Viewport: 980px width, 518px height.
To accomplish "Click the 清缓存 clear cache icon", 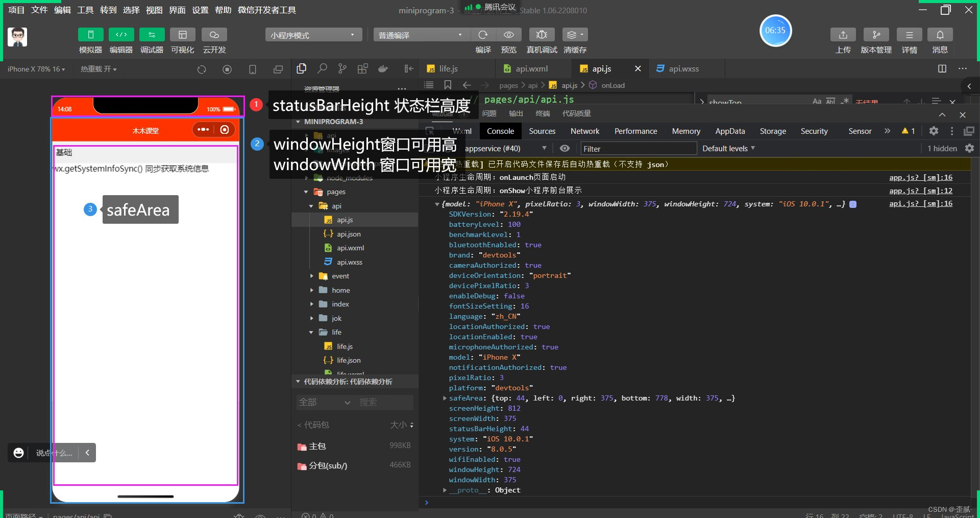I will 575,35.
